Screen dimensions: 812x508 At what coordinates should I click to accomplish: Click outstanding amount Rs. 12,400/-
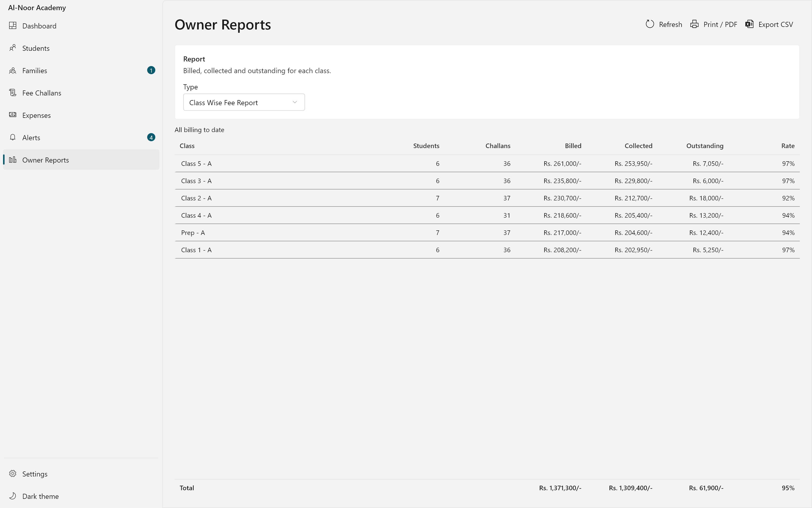click(706, 232)
